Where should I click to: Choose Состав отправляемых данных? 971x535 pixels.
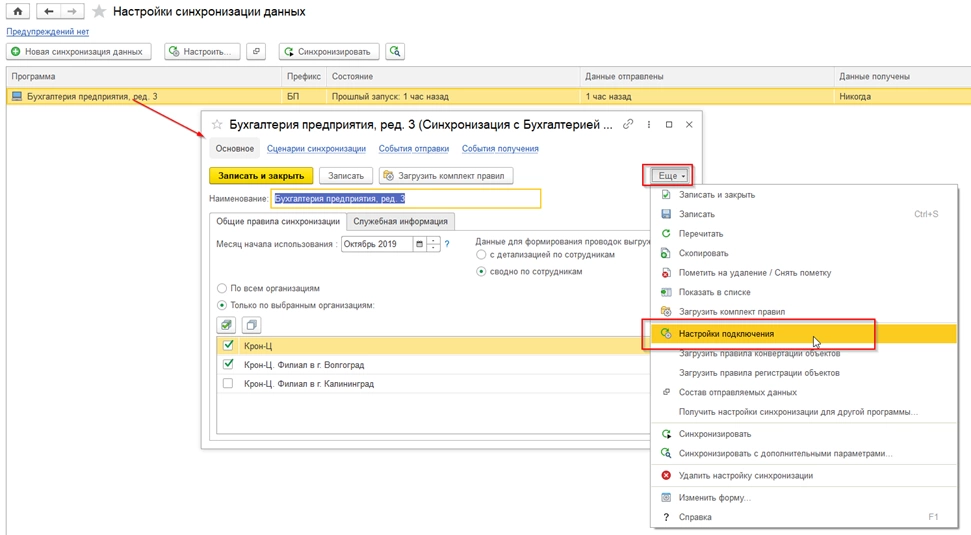tap(804, 392)
